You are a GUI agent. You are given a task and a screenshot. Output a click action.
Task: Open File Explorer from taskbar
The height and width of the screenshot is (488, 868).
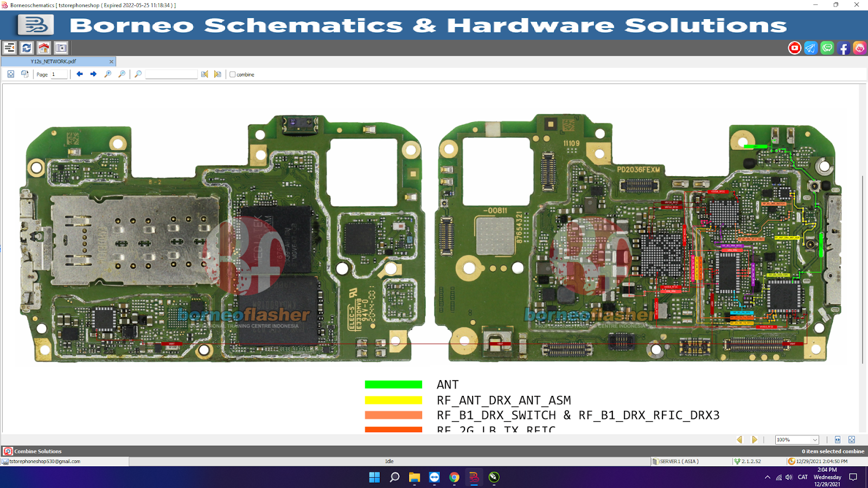coord(414,477)
